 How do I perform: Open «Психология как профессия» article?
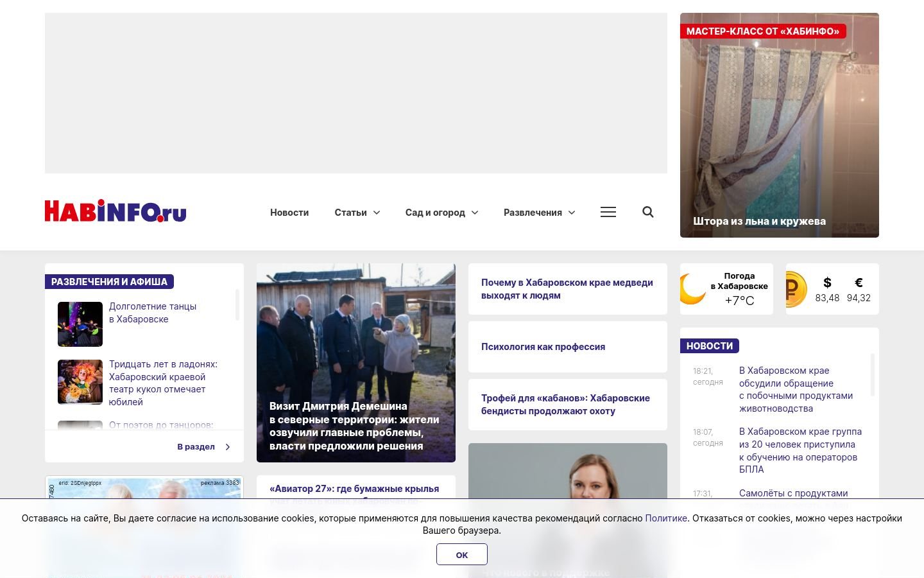click(x=543, y=347)
